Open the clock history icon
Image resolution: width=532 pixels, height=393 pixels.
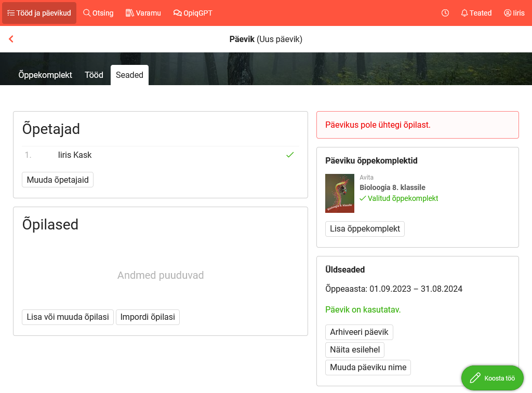tap(445, 13)
